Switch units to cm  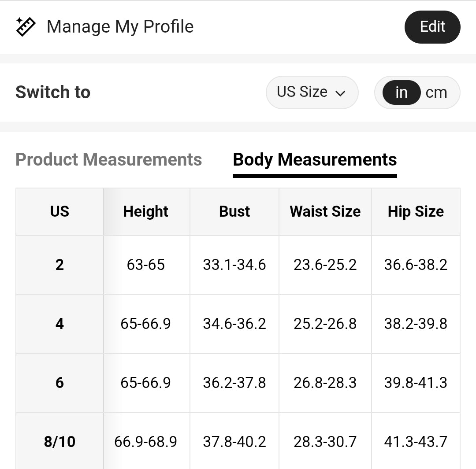[436, 92]
